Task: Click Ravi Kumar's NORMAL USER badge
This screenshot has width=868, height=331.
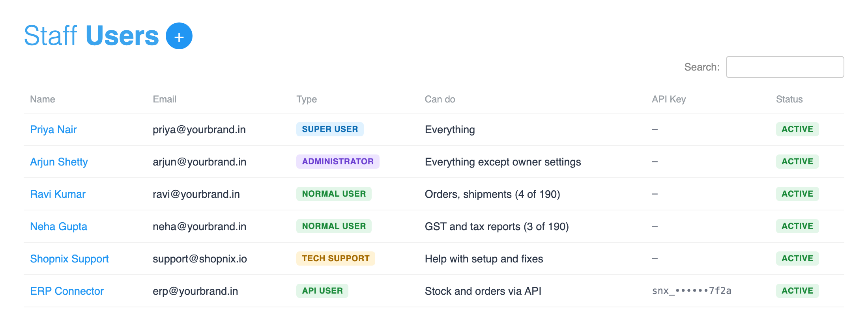Action: (334, 194)
